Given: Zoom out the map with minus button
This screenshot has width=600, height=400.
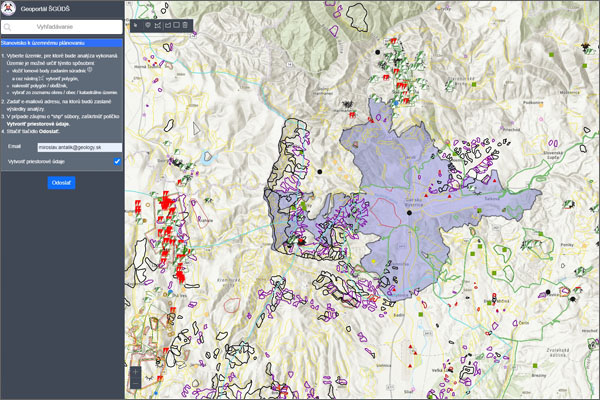Looking at the screenshot, I should (136, 385).
